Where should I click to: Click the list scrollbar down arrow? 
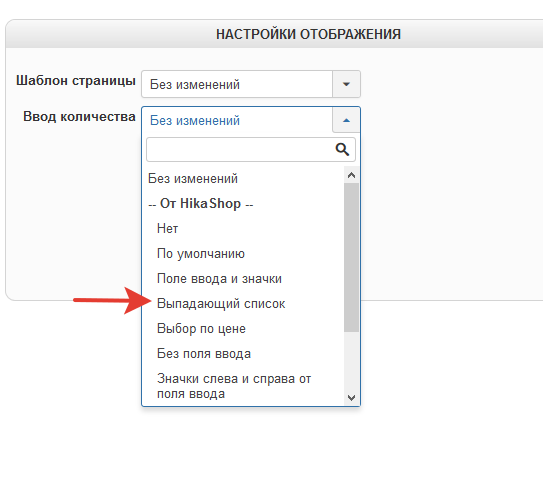coord(351,397)
